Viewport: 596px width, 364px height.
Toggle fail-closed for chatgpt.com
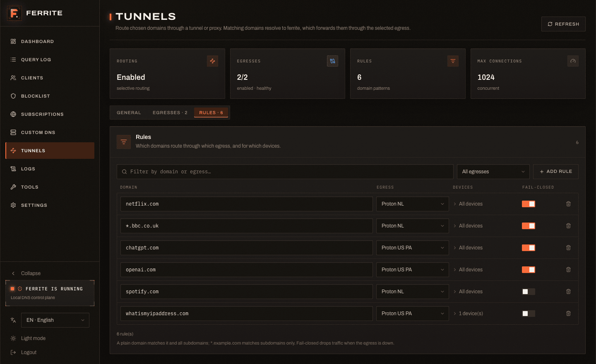coord(529,248)
